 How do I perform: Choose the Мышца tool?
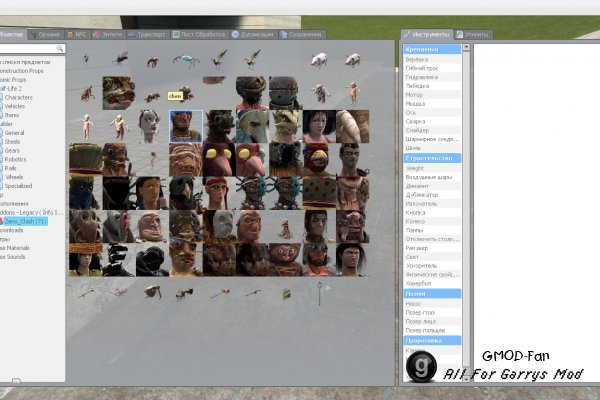[x=432, y=104]
